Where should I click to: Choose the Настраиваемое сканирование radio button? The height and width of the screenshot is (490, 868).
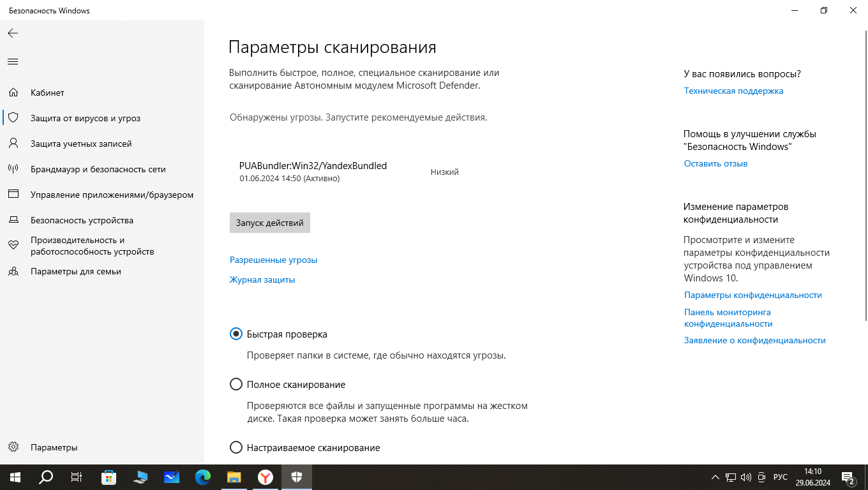[236, 447]
